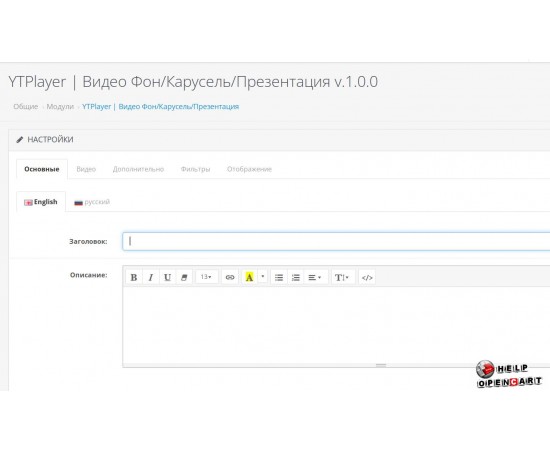
Task: Insert an ordered numbered list
Action: (296, 277)
